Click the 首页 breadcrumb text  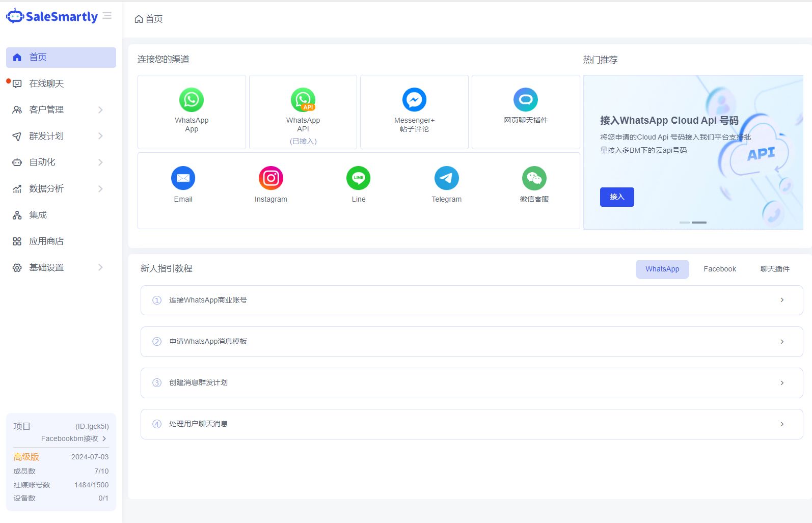coord(154,19)
